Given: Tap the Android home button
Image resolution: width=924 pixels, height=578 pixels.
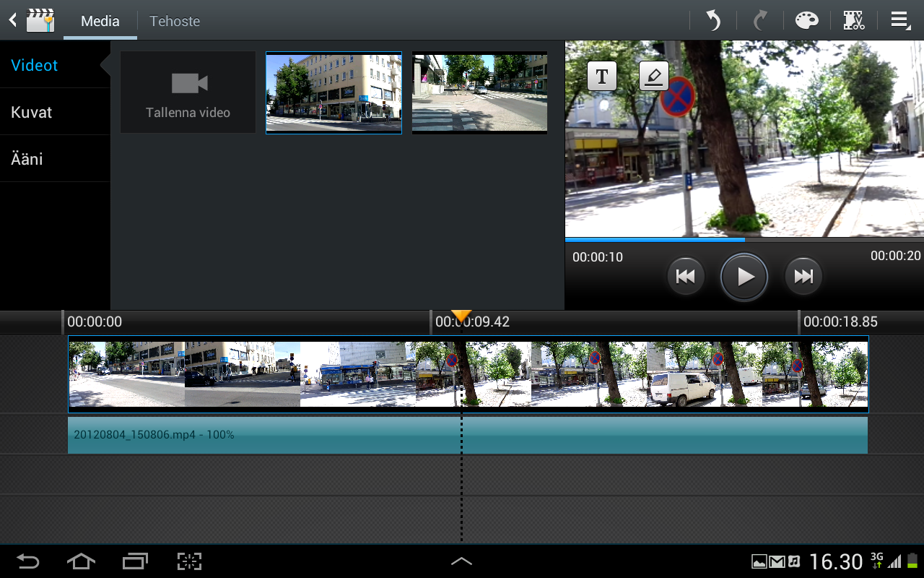Looking at the screenshot, I should pos(81,561).
